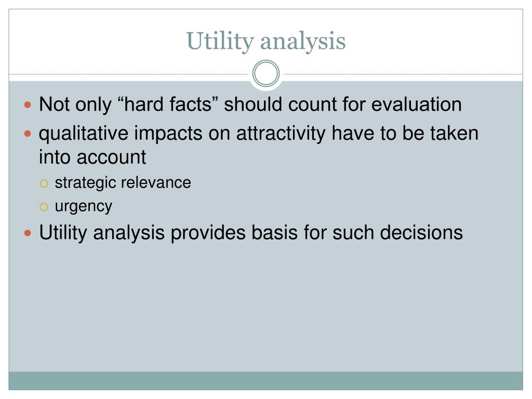Click the orange bullet before 'qualitative impacts'
This screenshot has height=399, width=532.
[28, 134]
